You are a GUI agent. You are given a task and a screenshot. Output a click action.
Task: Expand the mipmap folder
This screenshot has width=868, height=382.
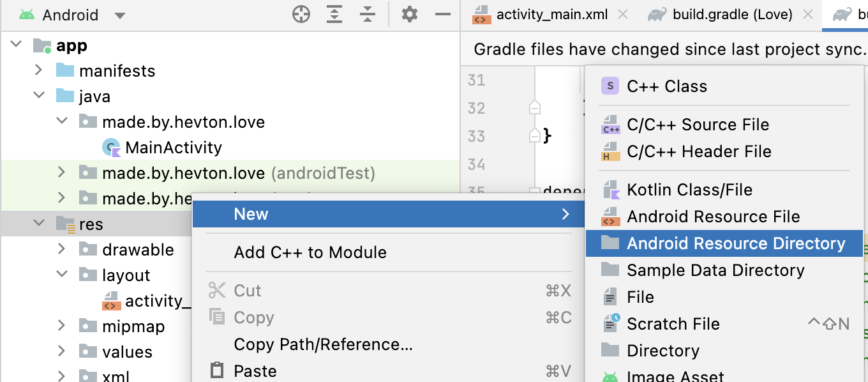(x=61, y=325)
